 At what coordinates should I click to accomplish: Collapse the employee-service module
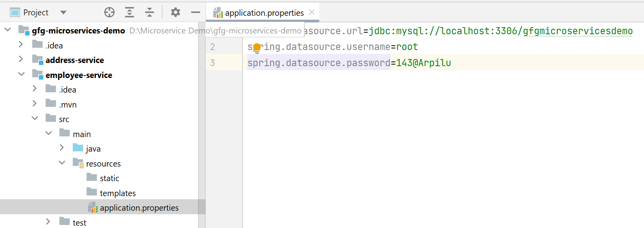(x=22, y=74)
